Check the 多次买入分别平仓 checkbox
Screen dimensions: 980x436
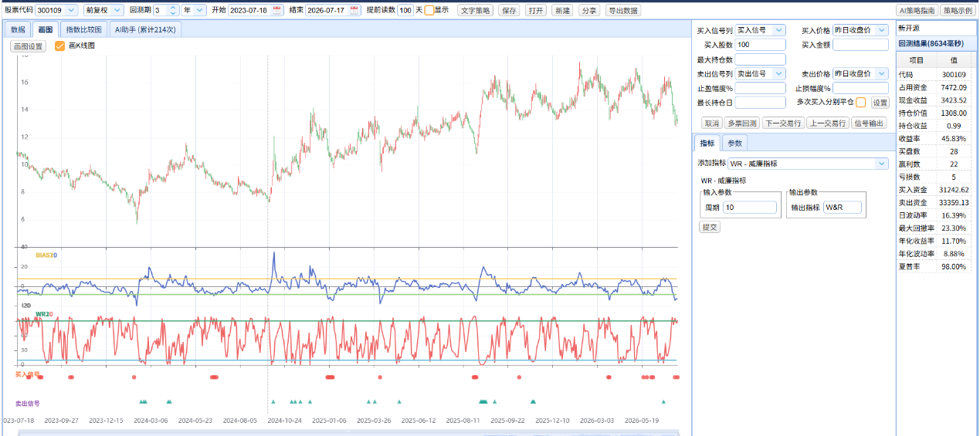tap(860, 102)
